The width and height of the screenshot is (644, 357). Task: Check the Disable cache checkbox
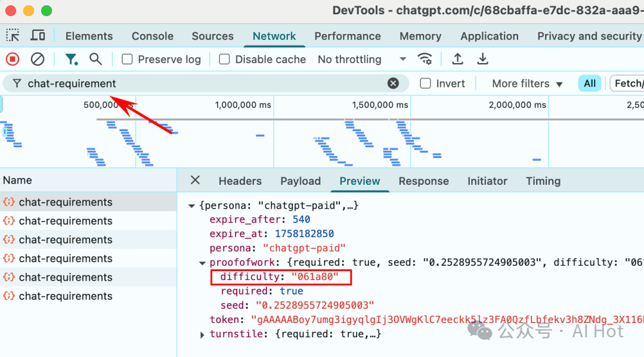click(x=224, y=60)
